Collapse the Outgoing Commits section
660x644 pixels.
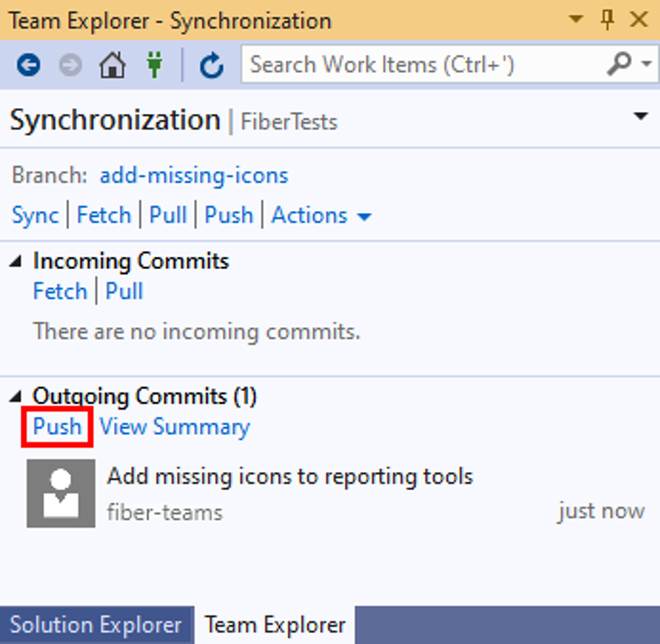click(x=19, y=397)
